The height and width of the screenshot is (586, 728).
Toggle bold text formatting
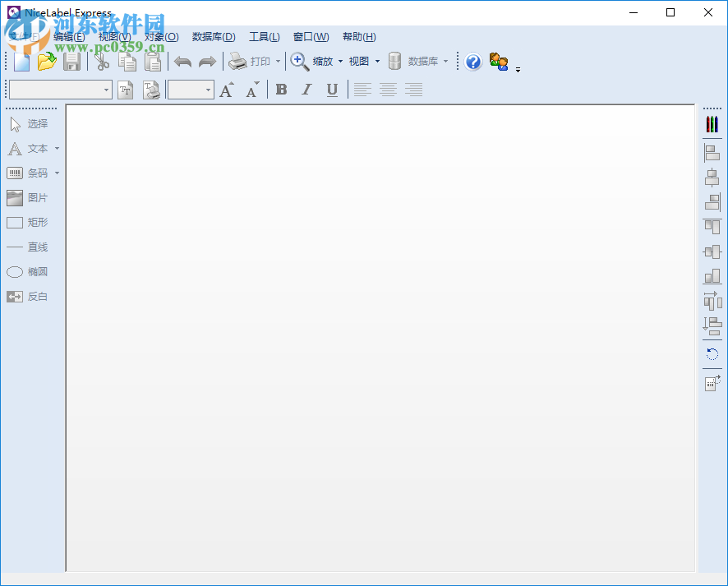point(282,90)
